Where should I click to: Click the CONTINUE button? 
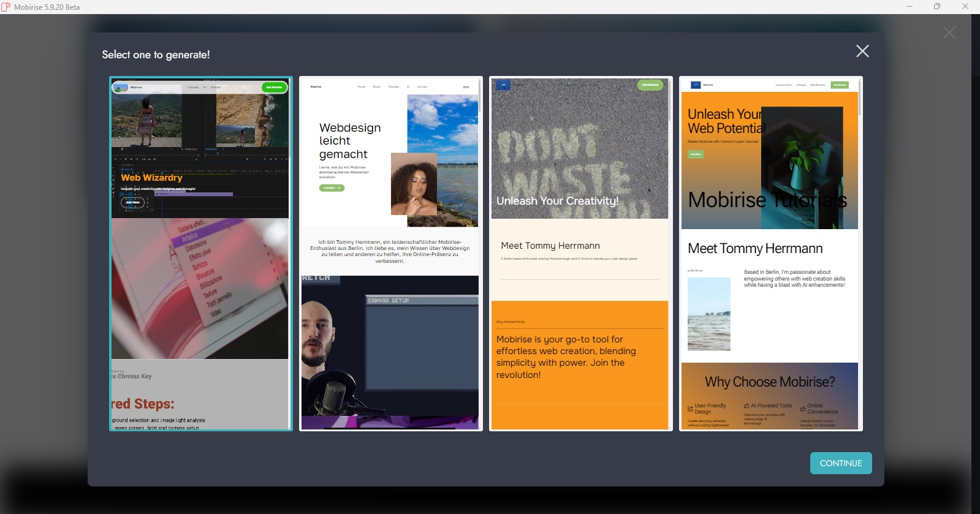(x=840, y=463)
